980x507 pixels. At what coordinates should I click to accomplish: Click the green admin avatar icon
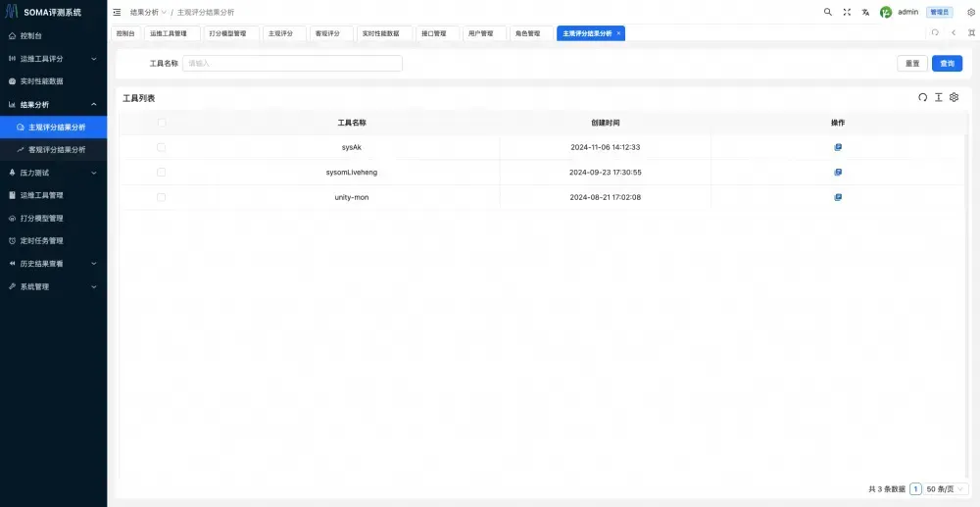click(x=886, y=12)
